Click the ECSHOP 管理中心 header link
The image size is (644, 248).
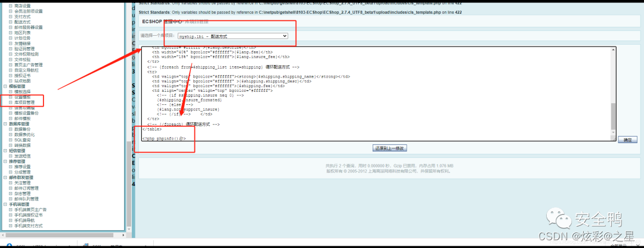click(162, 21)
